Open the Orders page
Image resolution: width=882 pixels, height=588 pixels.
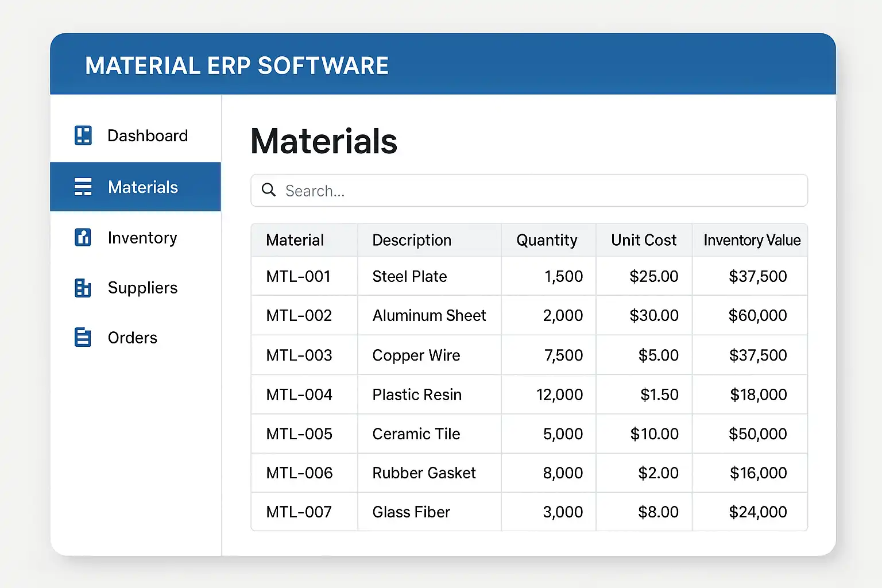132,338
